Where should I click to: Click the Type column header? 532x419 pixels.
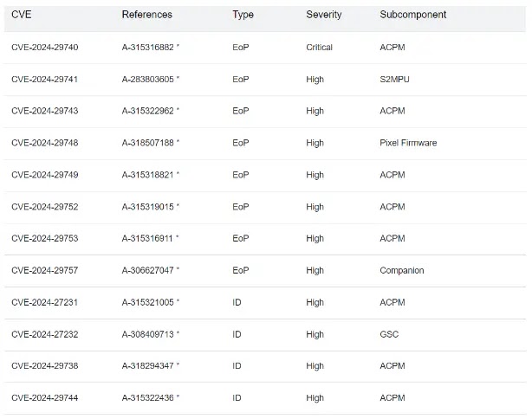click(x=243, y=15)
